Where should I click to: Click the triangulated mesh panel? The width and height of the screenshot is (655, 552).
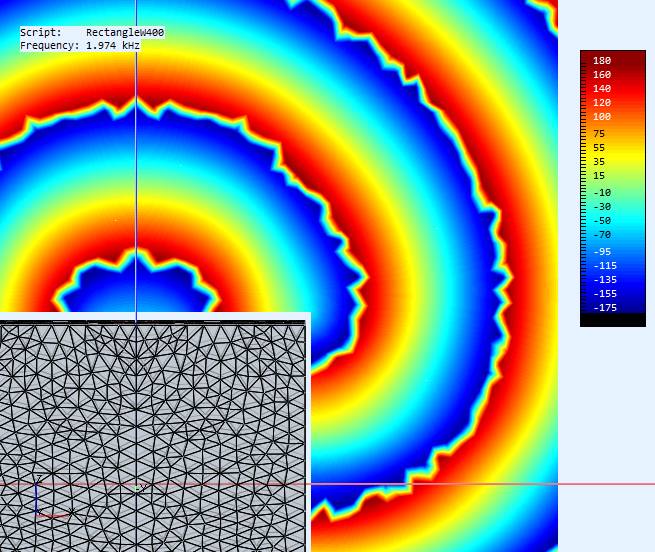(x=153, y=435)
